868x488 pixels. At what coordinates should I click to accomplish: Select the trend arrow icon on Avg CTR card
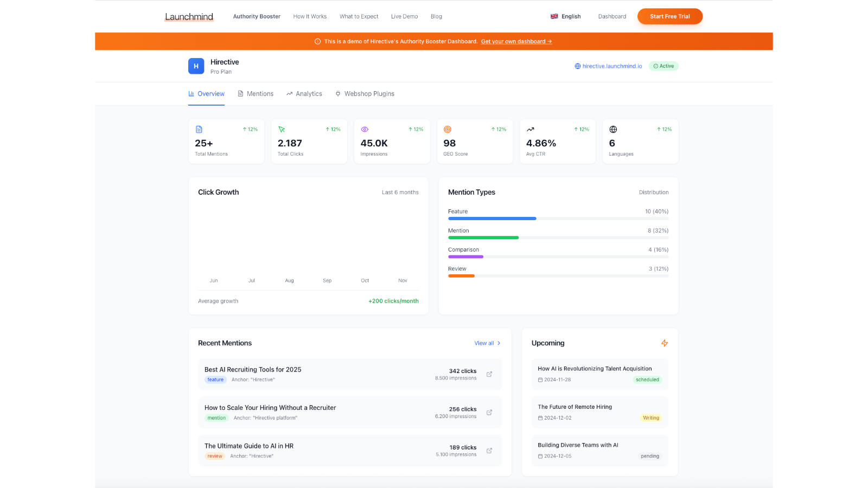click(x=531, y=129)
